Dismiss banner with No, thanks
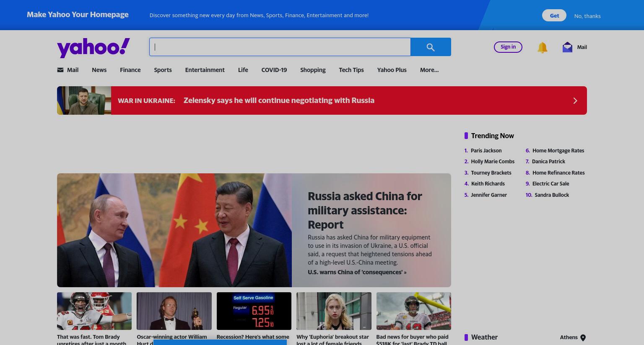The height and width of the screenshot is (345, 644). 587,16
